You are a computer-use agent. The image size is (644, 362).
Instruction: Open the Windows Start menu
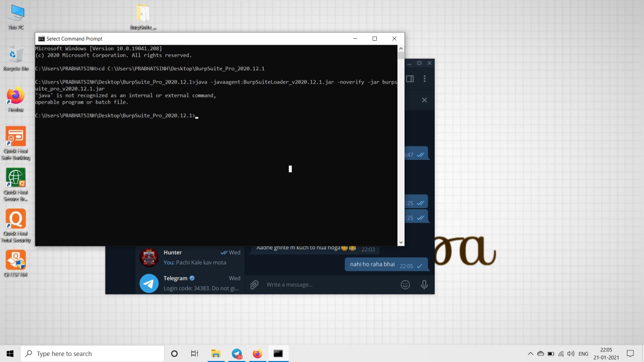click(x=10, y=353)
